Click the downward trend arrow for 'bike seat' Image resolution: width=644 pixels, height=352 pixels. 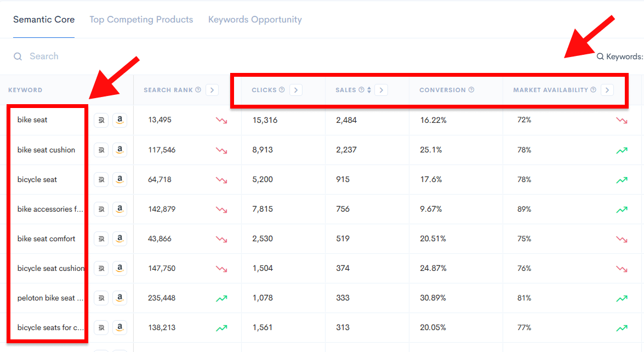[221, 120]
